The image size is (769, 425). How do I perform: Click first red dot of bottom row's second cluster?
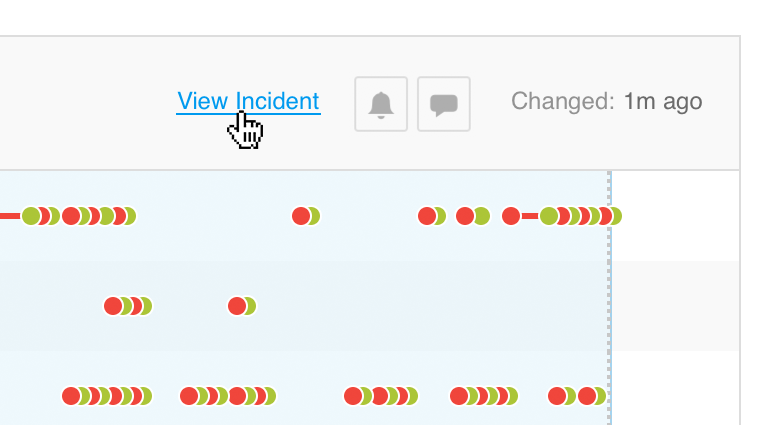click(189, 396)
